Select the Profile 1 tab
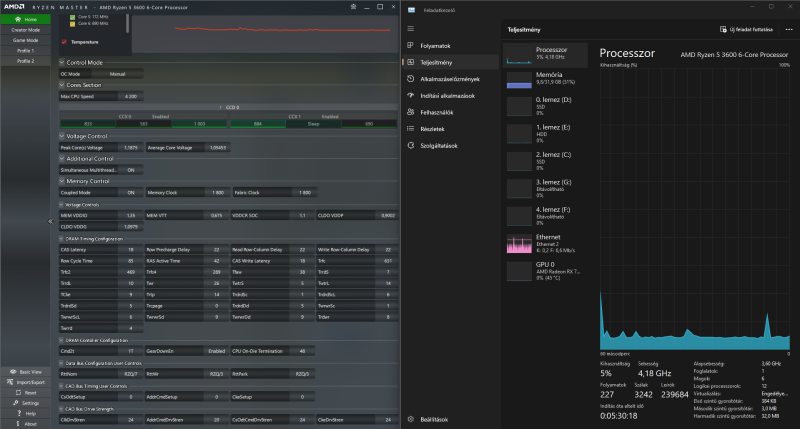The width and height of the screenshot is (800, 429). 25,50
